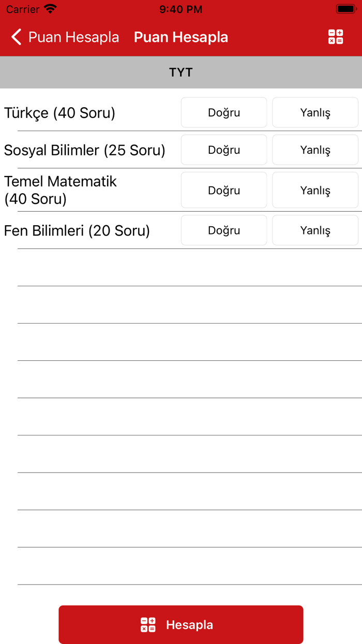Enter the Yanlış field for Türkçe

[315, 112]
